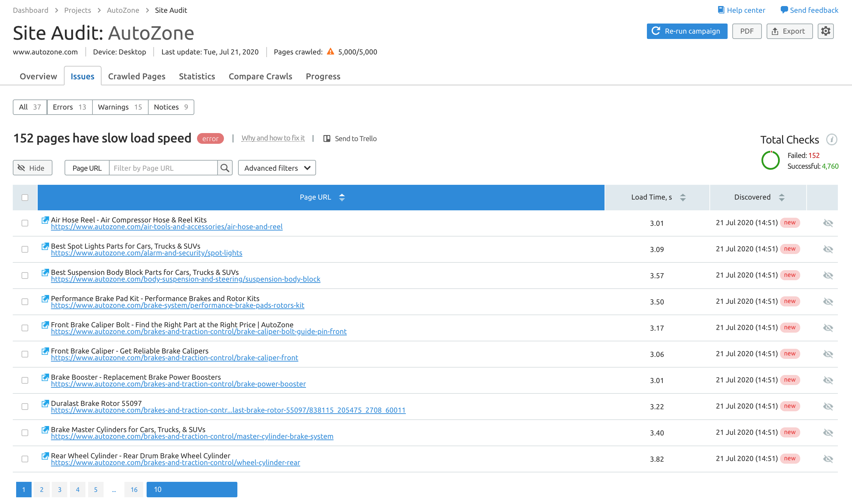Open the Compare Crawls tab
Screen dimensions: 852x504
click(x=260, y=76)
